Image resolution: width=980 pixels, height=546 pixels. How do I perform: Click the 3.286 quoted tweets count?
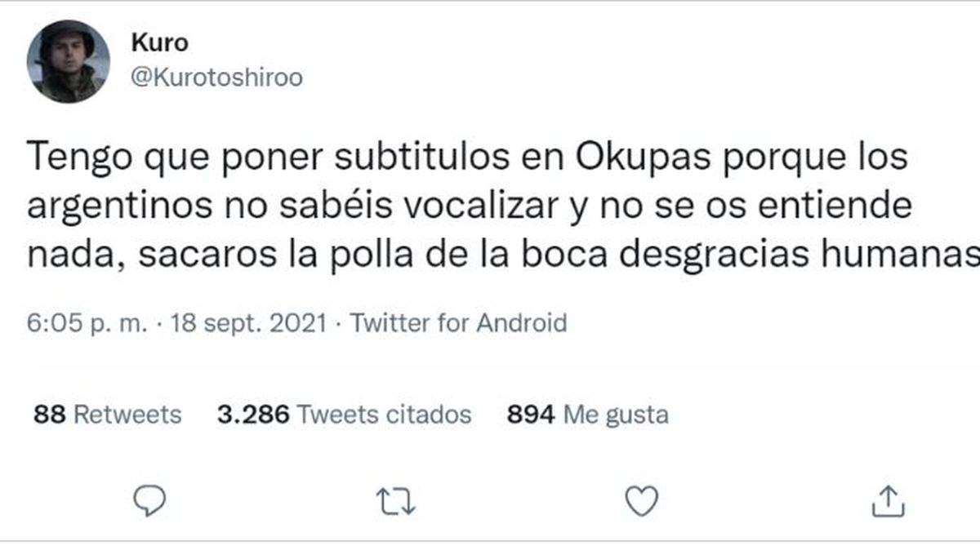click(253, 415)
